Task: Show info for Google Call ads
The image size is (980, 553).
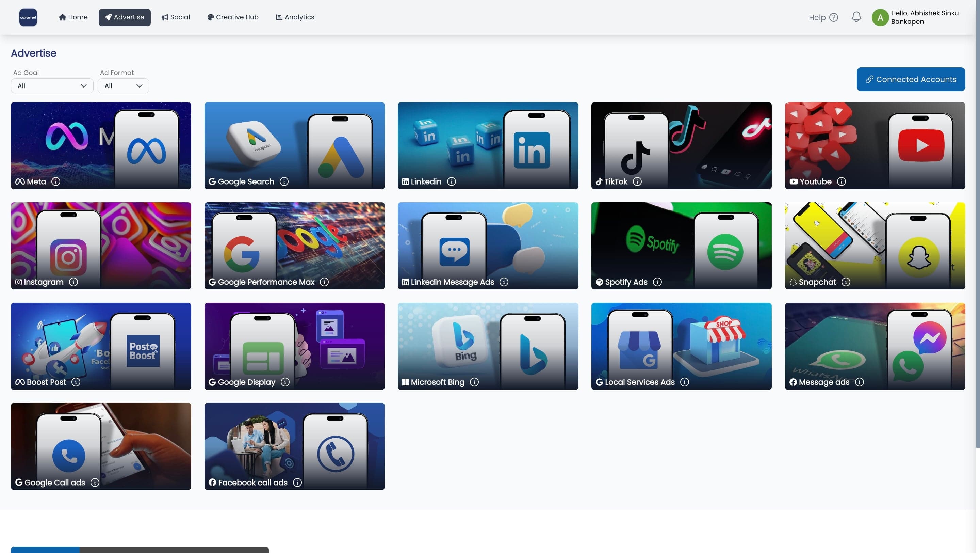Action: click(95, 483)
